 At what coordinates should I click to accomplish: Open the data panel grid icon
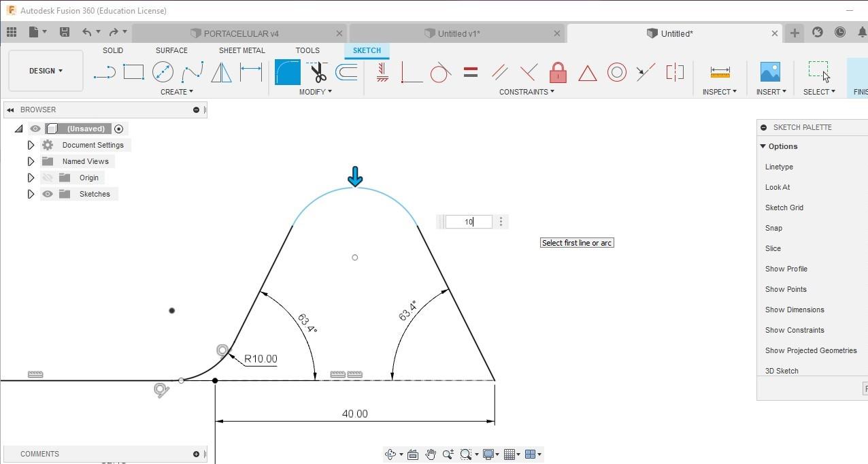pos(12,32)
